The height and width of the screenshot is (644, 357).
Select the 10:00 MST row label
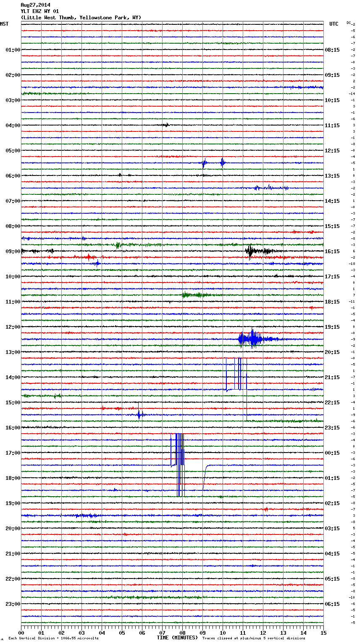click(13, 277)
